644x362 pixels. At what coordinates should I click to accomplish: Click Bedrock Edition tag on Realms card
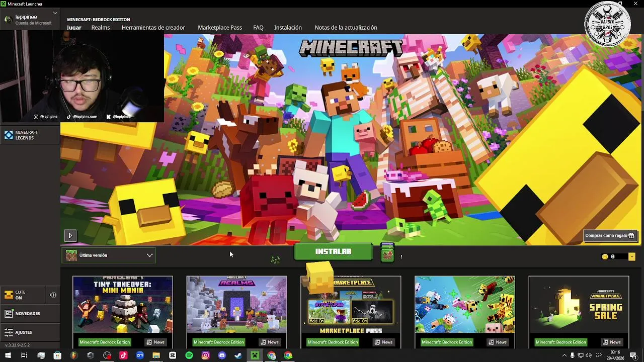[219, 342]
